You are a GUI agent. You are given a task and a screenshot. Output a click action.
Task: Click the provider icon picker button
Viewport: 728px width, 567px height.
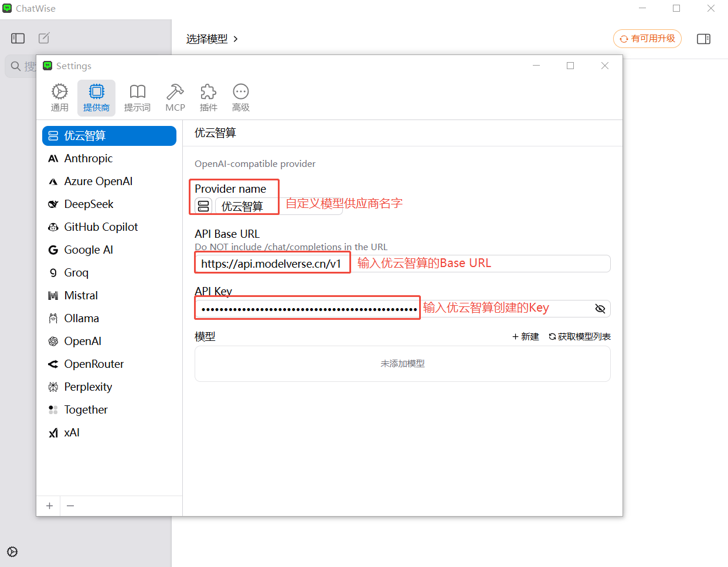coord(203,206)
